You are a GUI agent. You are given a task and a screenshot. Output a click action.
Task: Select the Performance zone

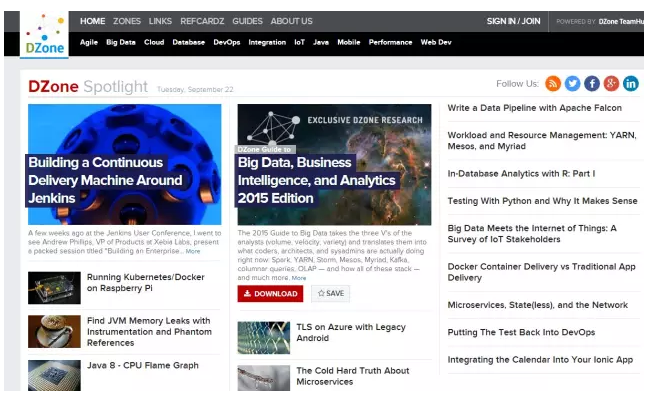click(x=390, y=42)
